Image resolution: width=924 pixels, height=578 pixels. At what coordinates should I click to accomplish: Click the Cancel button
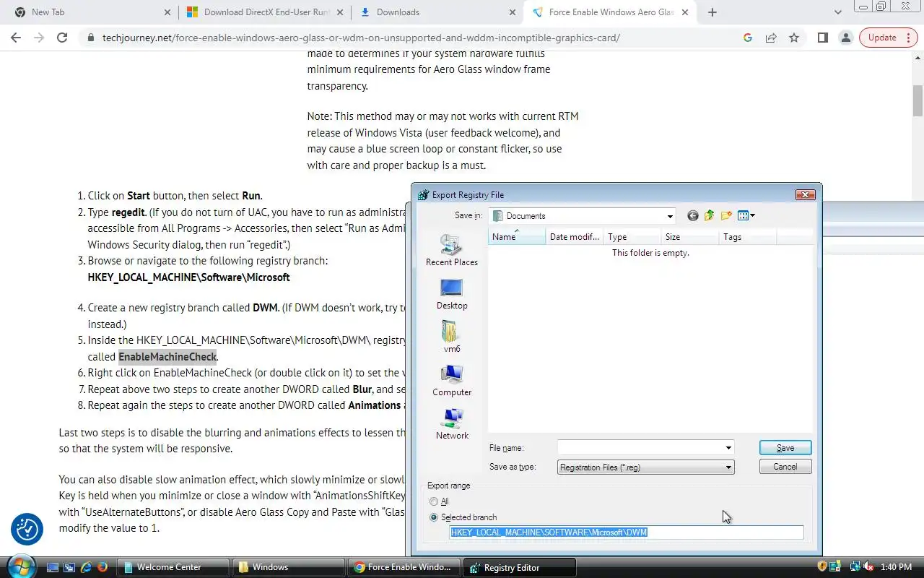click(x=785, y=467)
